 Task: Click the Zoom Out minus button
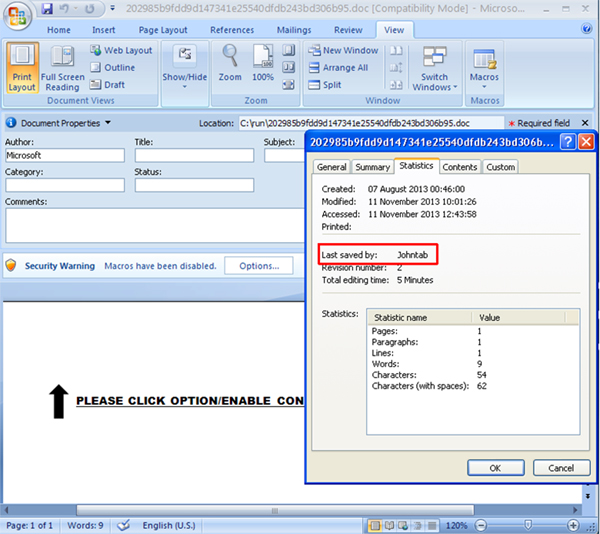click(481, 526)
